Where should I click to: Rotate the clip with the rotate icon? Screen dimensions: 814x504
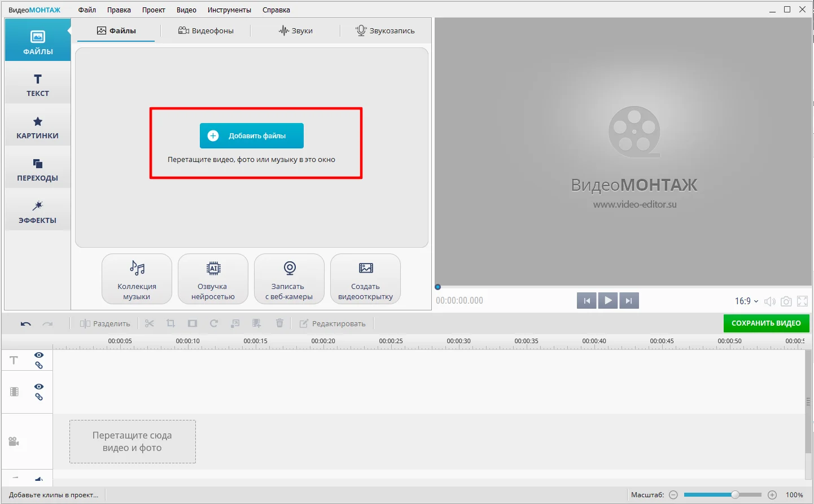214,323
